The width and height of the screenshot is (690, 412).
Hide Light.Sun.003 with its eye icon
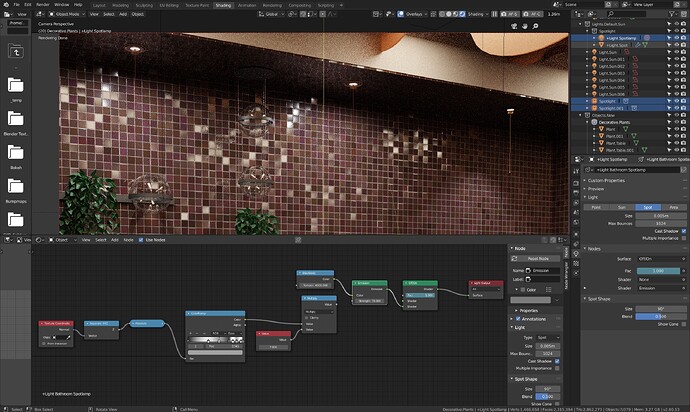[676, 73]
